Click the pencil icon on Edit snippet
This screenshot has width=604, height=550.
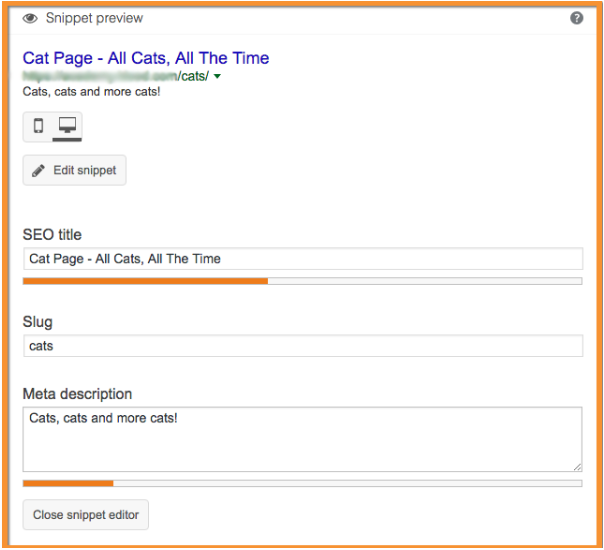point(39,171)
